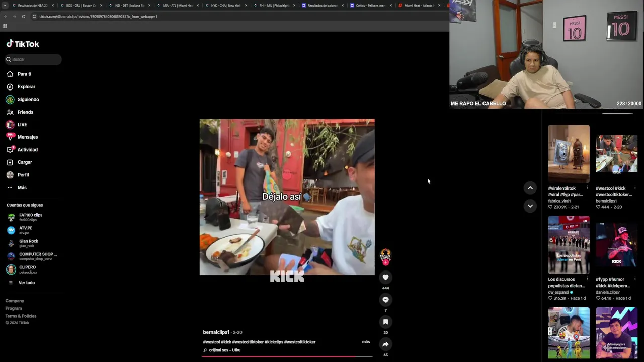Switch to Miami Heat - Atlanta browser tab
This screenshot has height=362, width=644.
coord(419,6)
